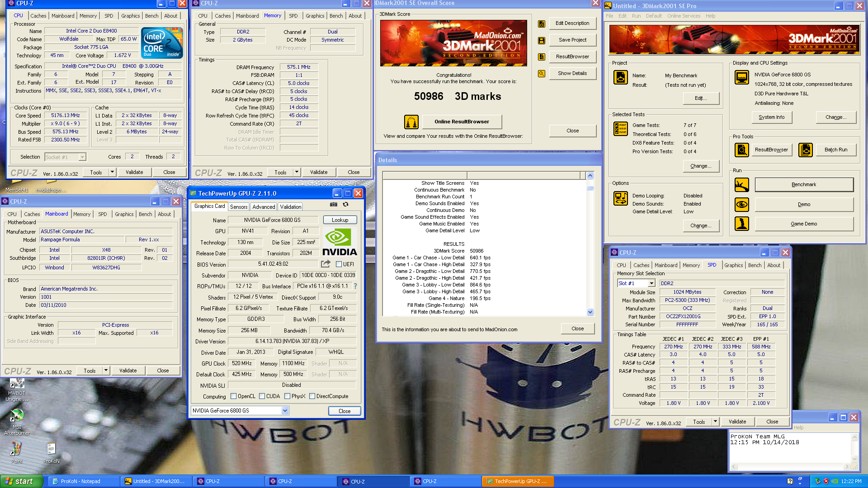Switch to Sensors tab in GPU-Z
This screenshot has height=488, width=868.
pos(239,207)
